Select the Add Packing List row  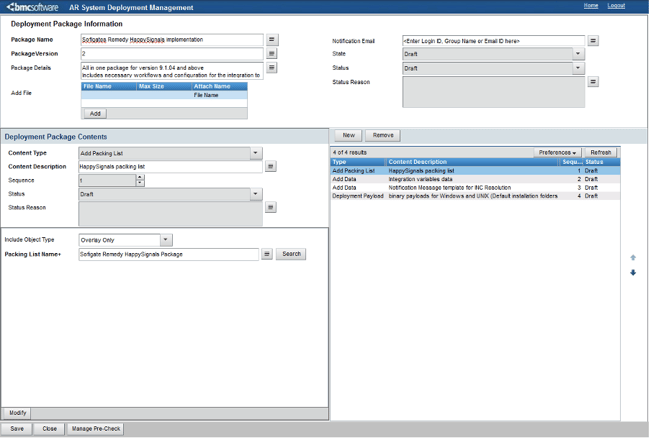pyautogui.click(x=475, y=171)
